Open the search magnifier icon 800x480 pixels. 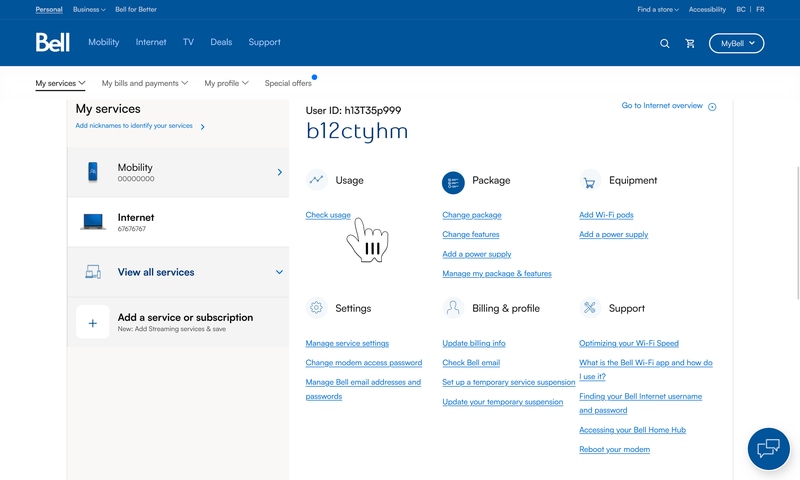(664, 44)
